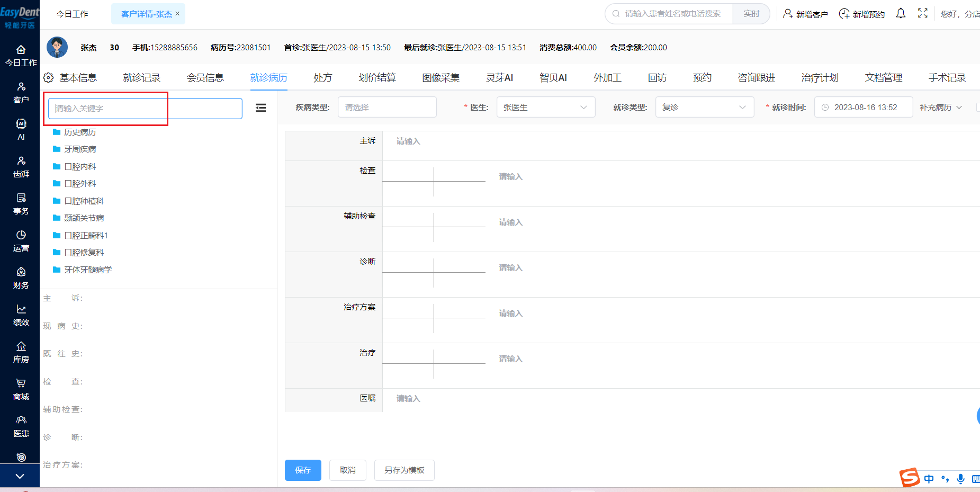Click the 取消 button
Screen dimensions: 980x492
point(348,470)
